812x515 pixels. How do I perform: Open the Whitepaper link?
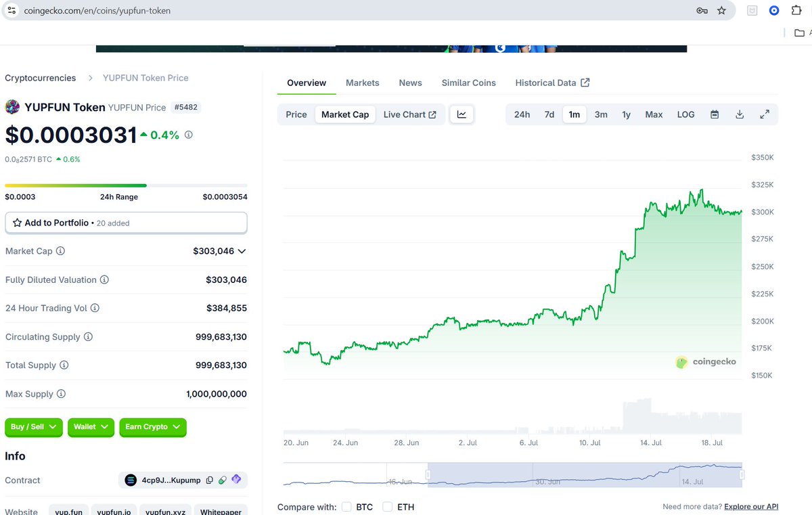tap(221, 512)
